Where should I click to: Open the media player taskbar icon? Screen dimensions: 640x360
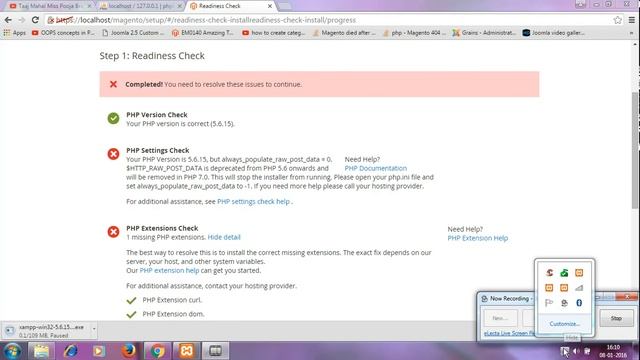(99, 351)
